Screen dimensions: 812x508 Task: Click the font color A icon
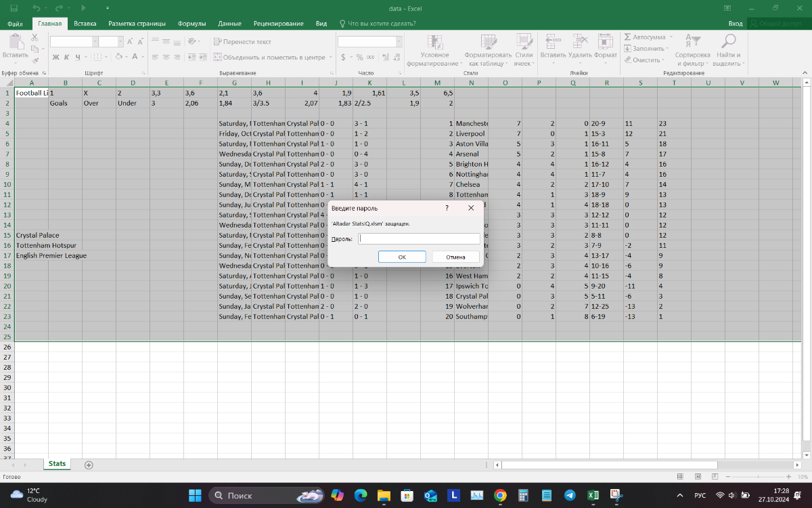tap(135, 57)
